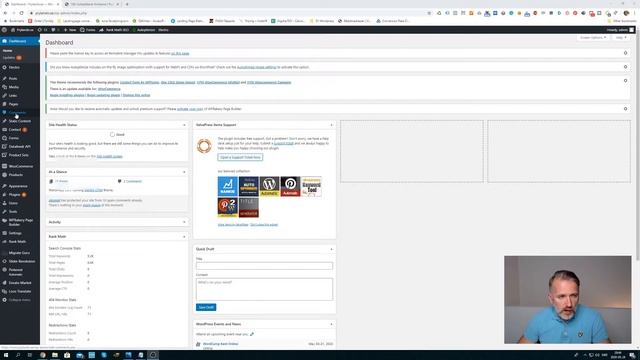This screenshot has height=360, width=640.
Task: Open the Products menu
Action: [16, 175]
